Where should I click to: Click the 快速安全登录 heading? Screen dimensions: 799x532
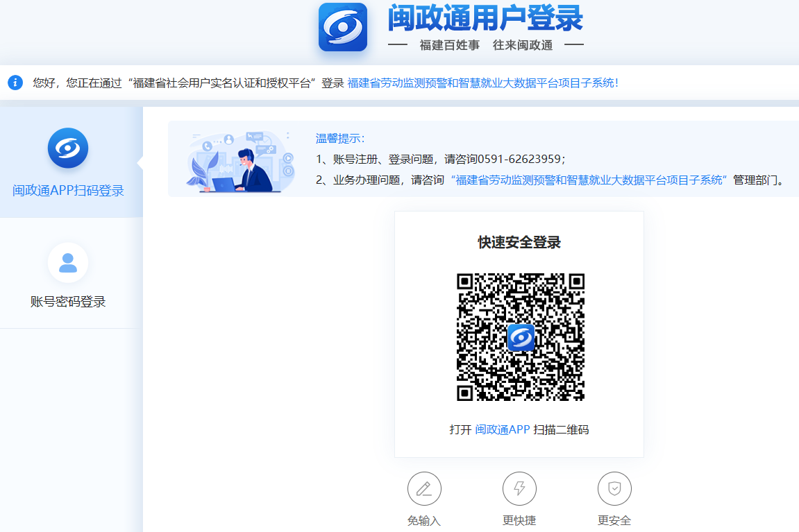(x=519, y=242)
